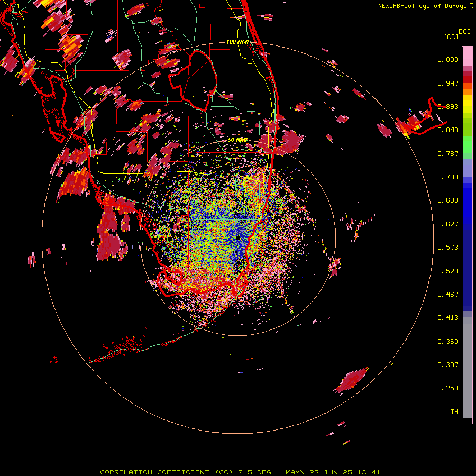Click the DCC label above color bar
This screenshot has width=476, height=476.
pyautogui.click(x=464, y=32)
